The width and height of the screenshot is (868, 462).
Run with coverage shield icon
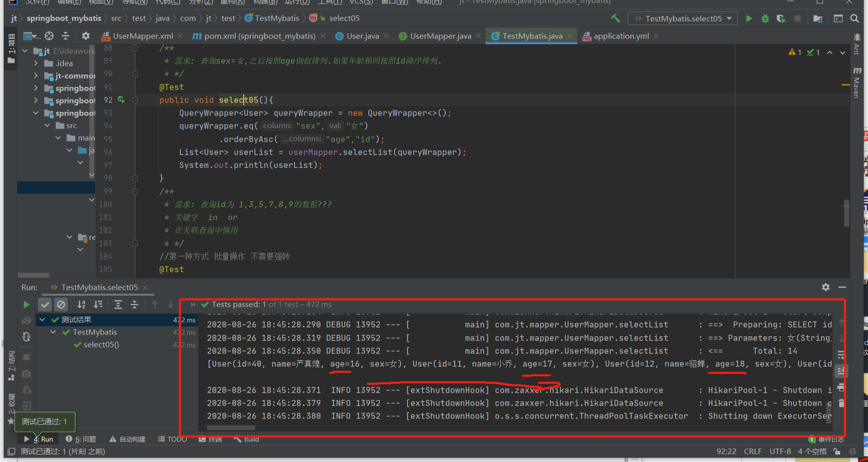[x=781, y=18]
